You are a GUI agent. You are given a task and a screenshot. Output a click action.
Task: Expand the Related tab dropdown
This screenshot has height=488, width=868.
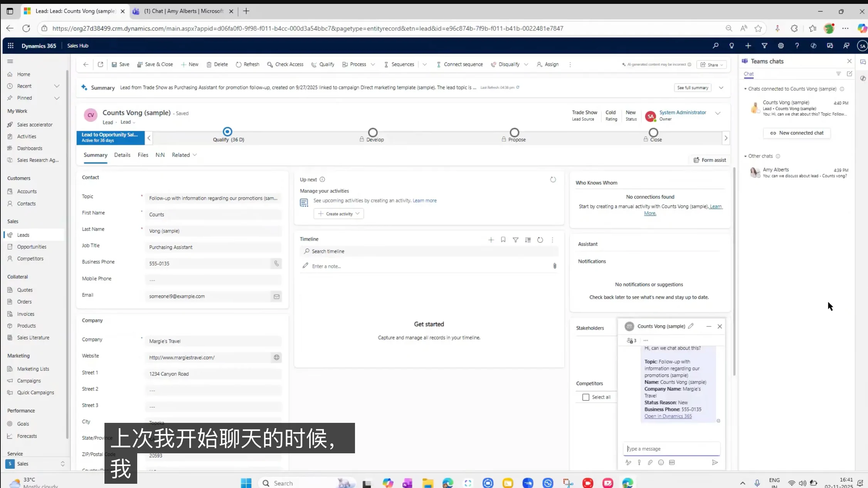(195, 155)
